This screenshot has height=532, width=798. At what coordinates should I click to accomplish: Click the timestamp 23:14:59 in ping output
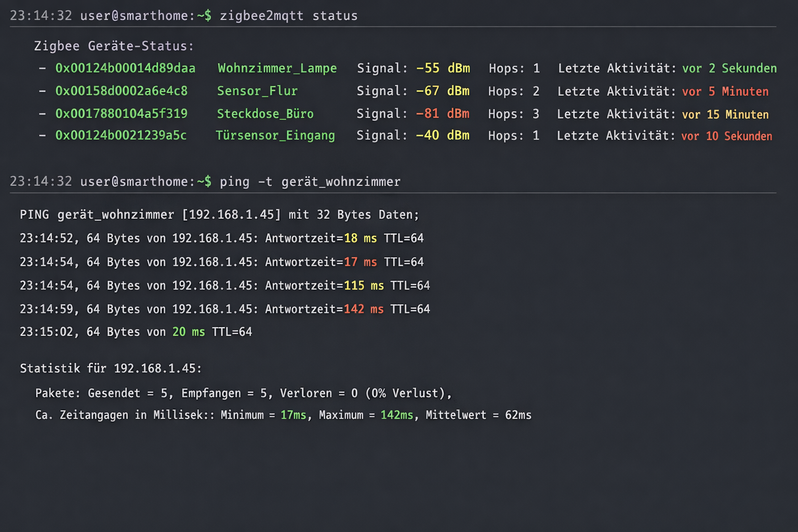coord(47,309)
